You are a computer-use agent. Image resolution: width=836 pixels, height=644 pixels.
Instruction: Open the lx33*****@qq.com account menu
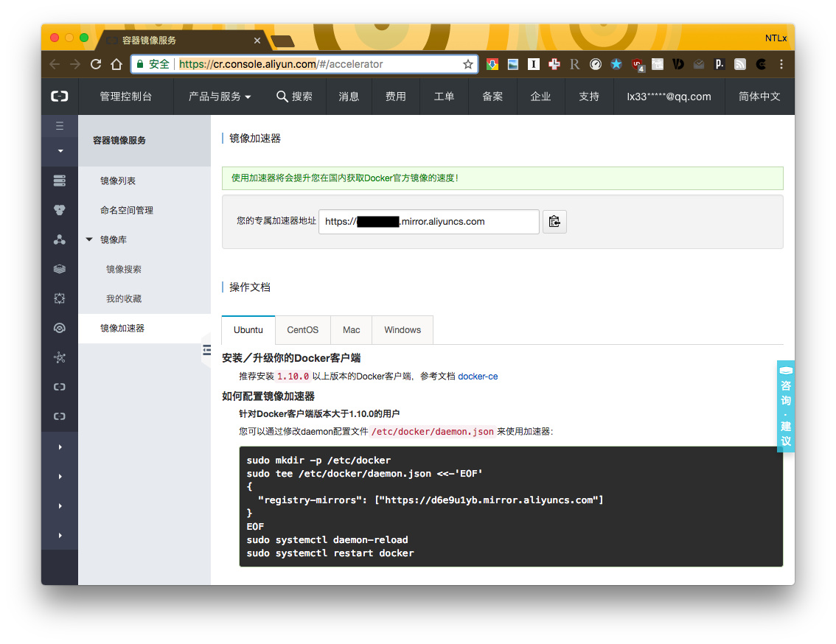coord(669,97)
